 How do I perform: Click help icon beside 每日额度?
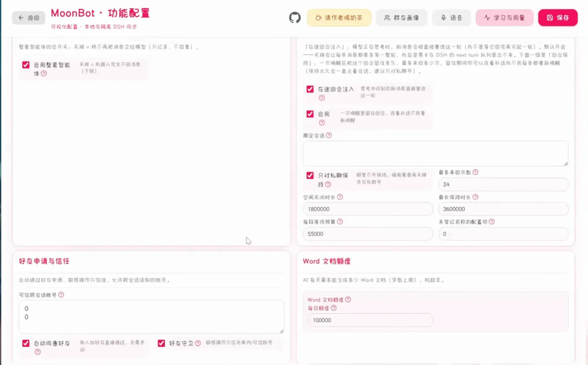pyautogui.click(x=334, y=308)
